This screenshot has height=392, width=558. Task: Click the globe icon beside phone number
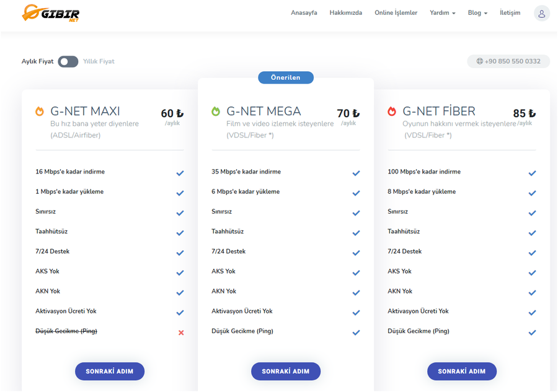(x=480, y=61)
